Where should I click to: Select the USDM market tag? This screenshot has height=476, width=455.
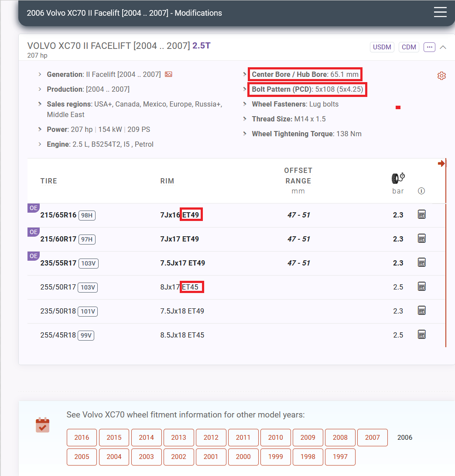click(382, 47)
